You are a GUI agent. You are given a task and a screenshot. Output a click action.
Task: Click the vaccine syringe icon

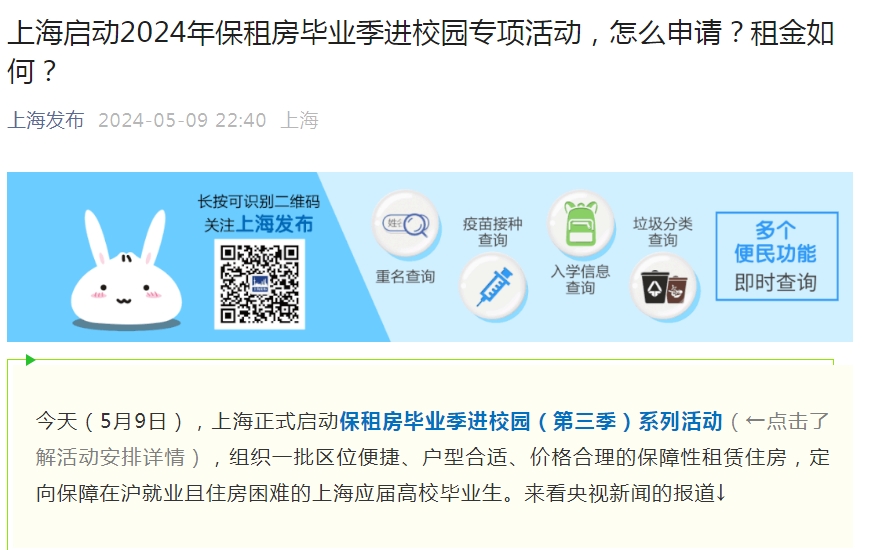[493, 287]
